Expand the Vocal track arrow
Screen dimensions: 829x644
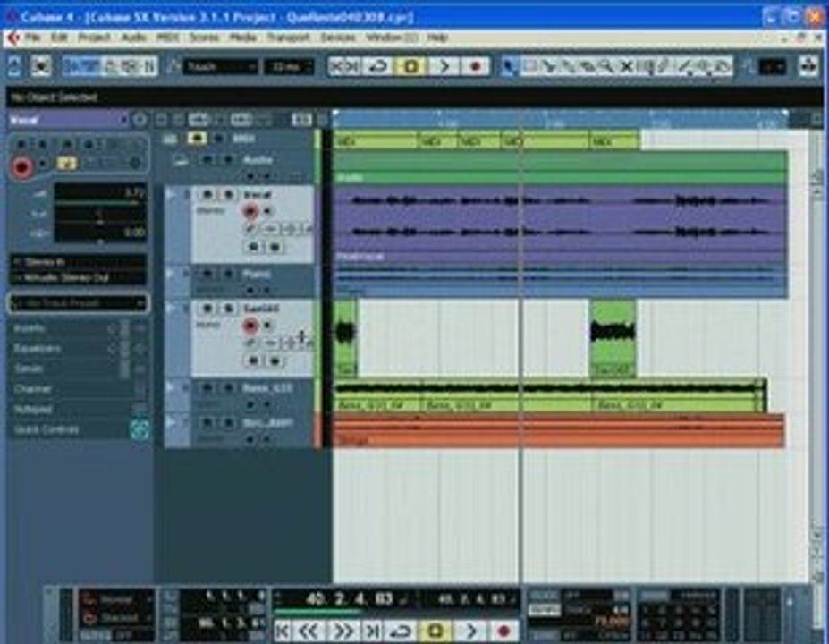pyautogui.click(x=171, y=195)
